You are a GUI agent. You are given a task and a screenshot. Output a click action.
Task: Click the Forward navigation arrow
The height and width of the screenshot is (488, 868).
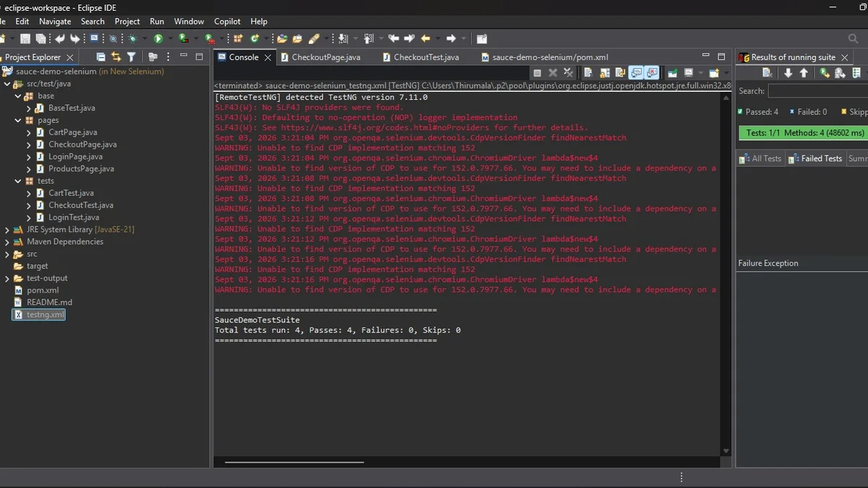[451, 38]
